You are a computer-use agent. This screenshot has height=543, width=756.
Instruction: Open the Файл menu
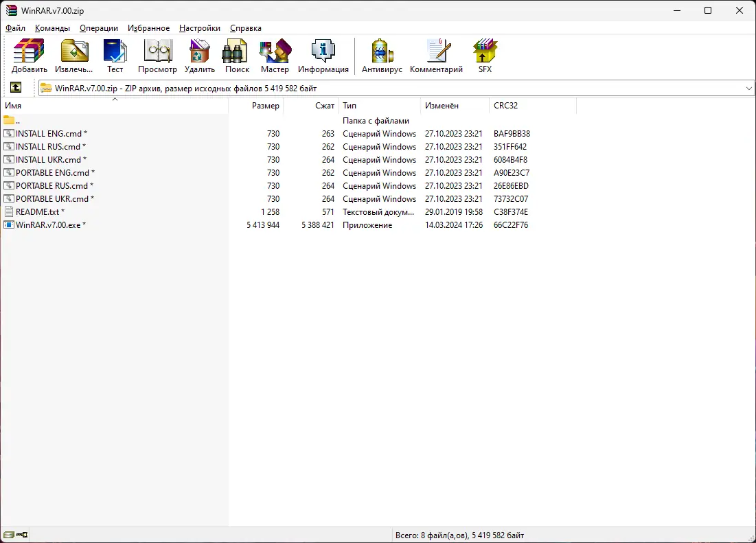pos(15,28)
